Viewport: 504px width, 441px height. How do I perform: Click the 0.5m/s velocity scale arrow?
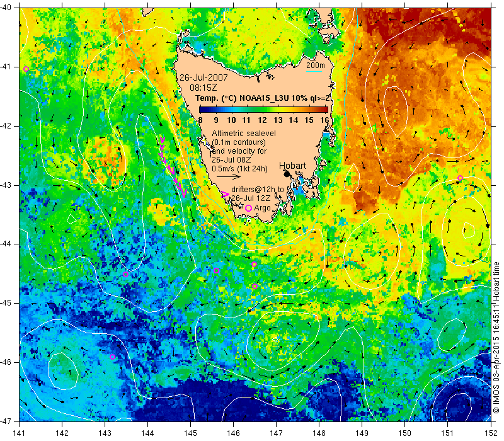pyautogui.click(x=229, y=176)
